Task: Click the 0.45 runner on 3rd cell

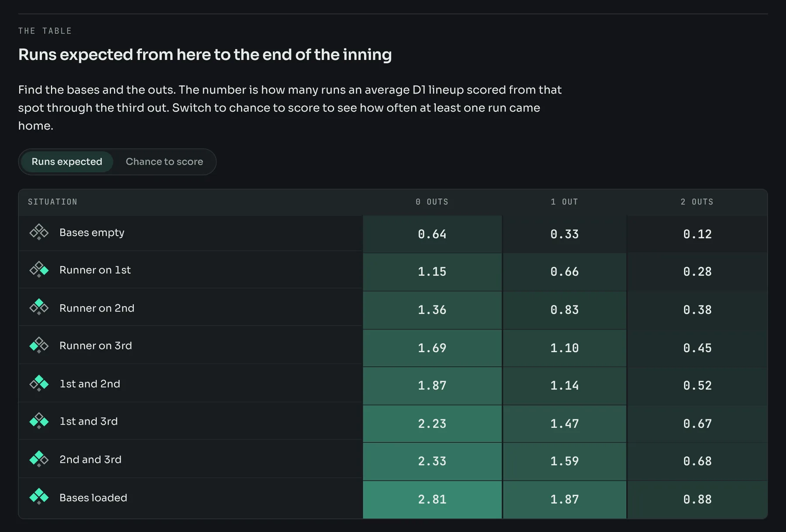Action: (x=697, y=348)
